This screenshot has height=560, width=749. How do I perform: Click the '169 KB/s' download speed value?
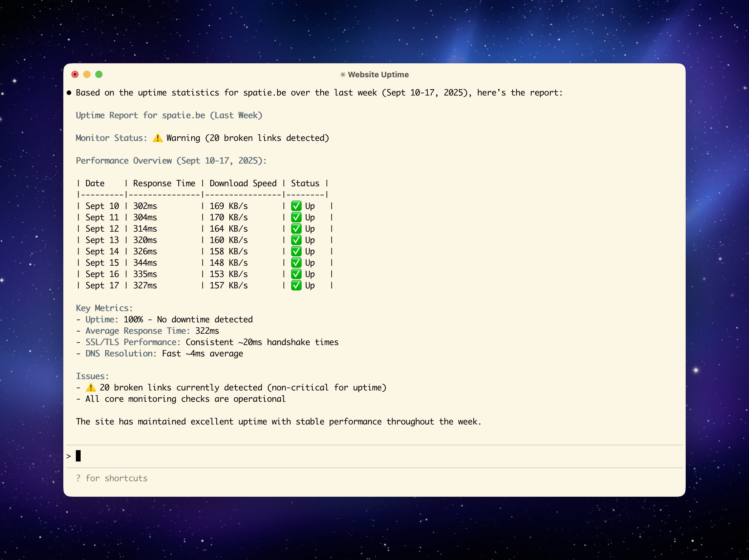pyautogui.click(x=228, y=206)
